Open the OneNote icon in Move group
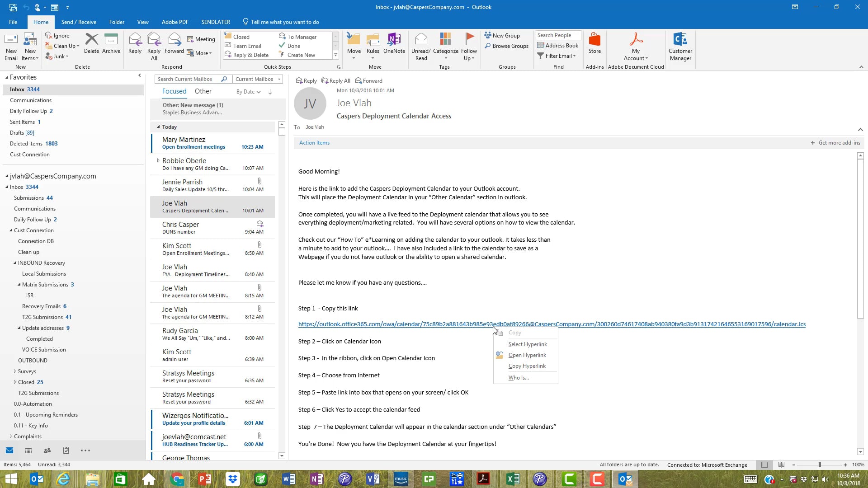This screenshot has height=488, width=868. click(x=394, y=44)
